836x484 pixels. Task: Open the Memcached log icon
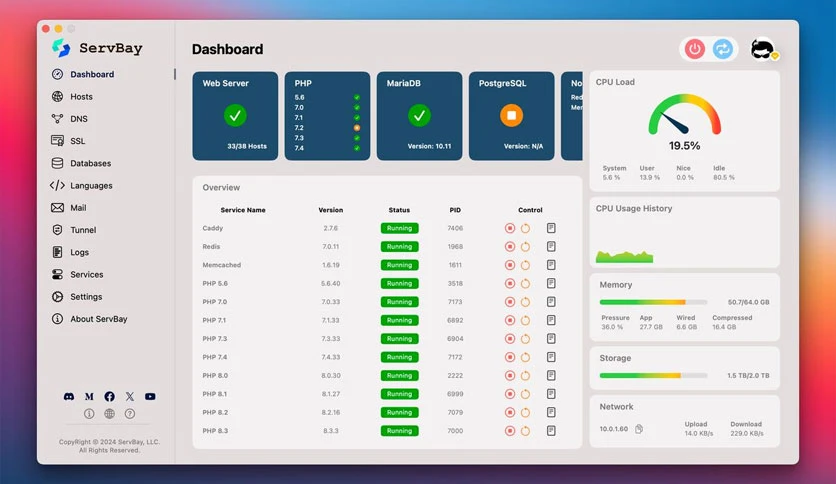pos(551,265)
